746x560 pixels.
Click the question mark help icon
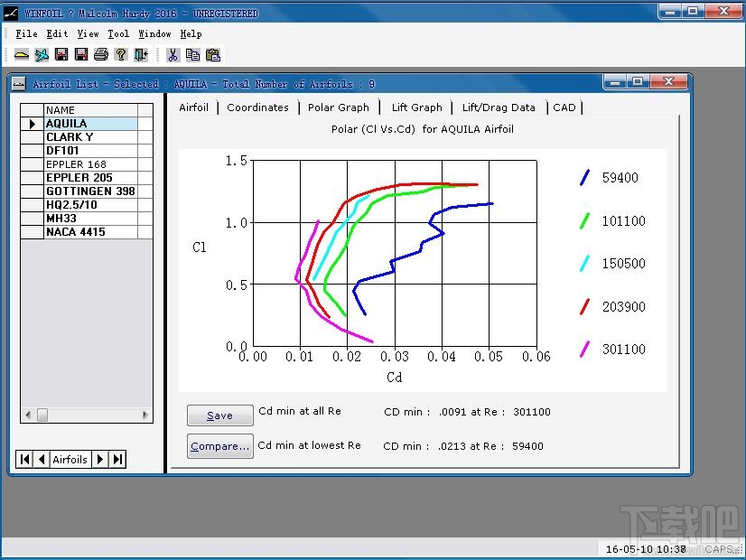point(121,55)
